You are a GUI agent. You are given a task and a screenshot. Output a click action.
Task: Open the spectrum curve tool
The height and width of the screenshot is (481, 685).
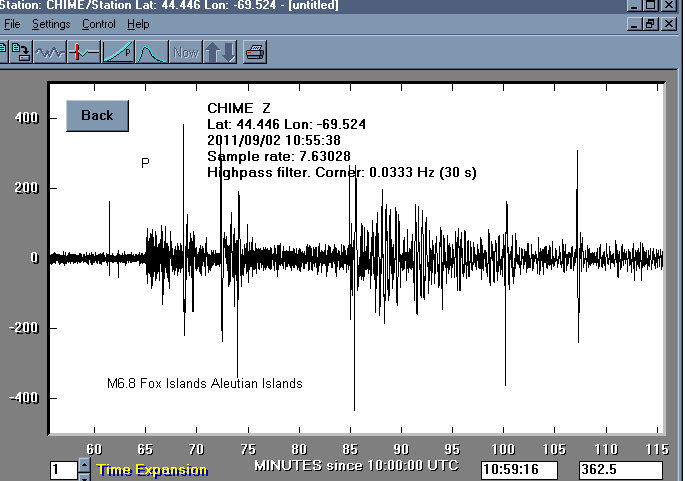tap(151, 50)
